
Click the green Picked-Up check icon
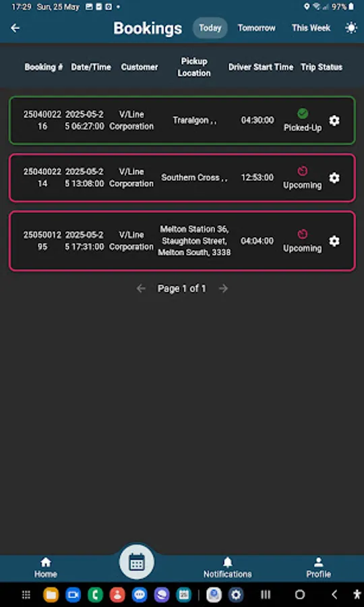(303, 113)
